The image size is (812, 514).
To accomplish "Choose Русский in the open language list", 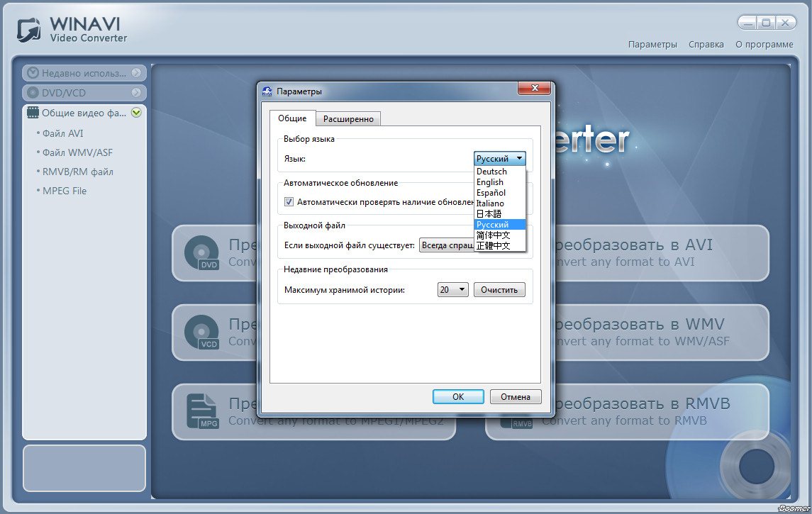I will (x=500, y=225).
